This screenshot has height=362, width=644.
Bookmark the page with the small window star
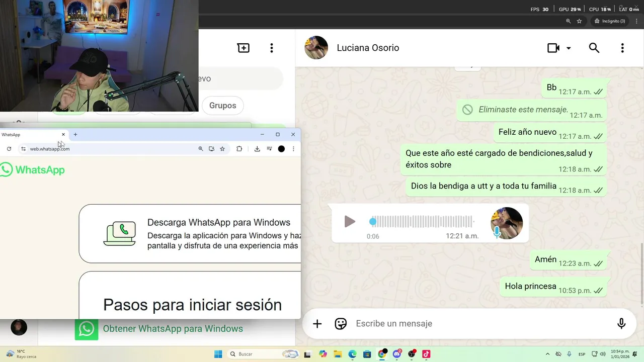point(222,149)
